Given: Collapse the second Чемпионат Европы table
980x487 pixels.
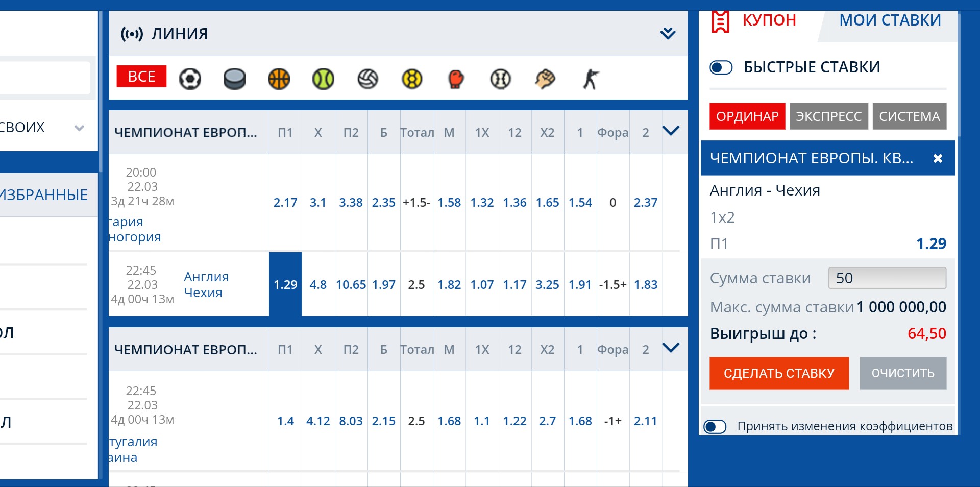Looking at the screenshot, I should (671, 348).
